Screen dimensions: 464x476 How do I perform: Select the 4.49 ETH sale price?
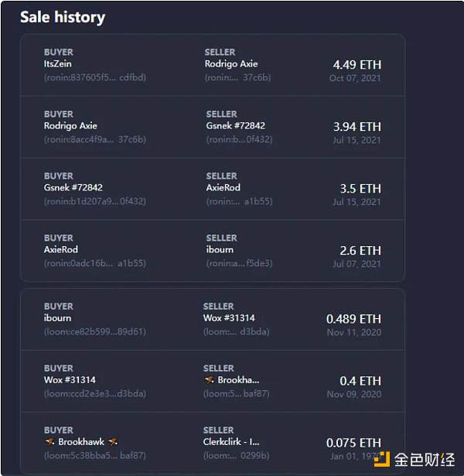[x=357, y=64]
